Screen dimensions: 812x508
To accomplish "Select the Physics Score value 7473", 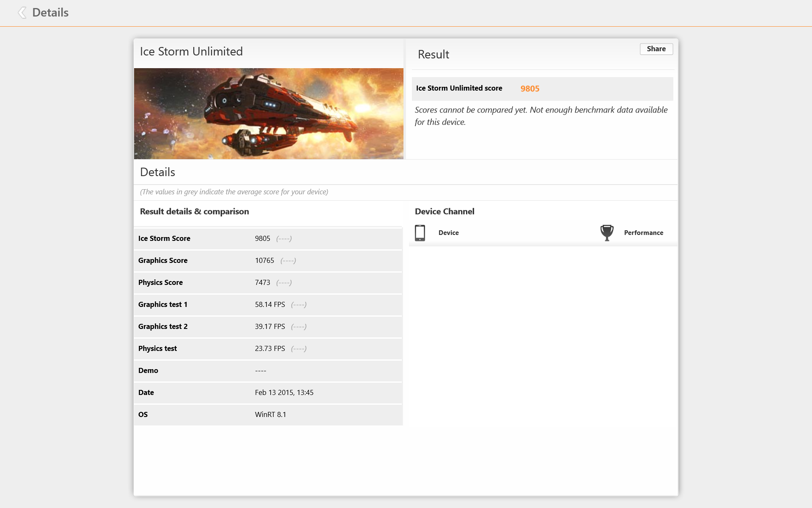I will tap(262, 282).
